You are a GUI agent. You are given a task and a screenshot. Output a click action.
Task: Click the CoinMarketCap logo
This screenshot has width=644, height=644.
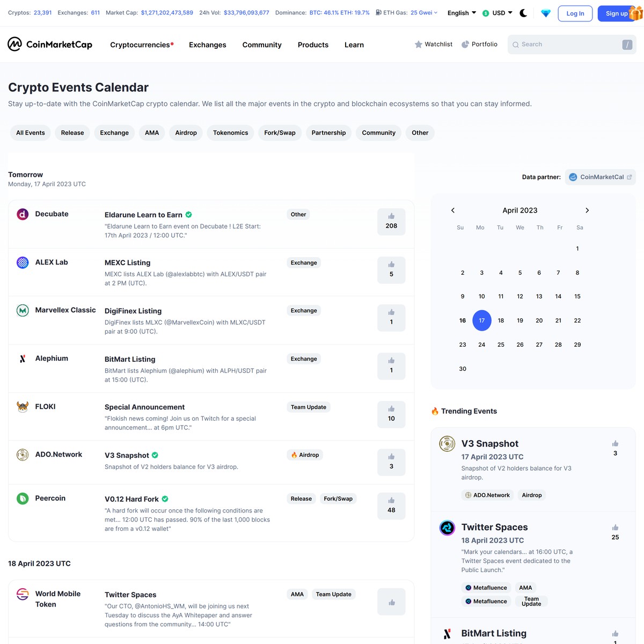click(50, 45)
